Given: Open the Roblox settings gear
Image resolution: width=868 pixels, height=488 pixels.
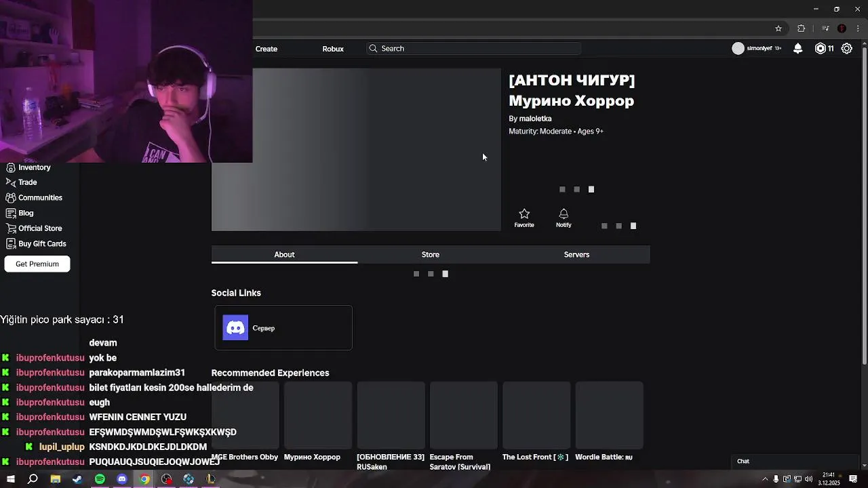Looking at the screenshot, I should tap(847, 48).
